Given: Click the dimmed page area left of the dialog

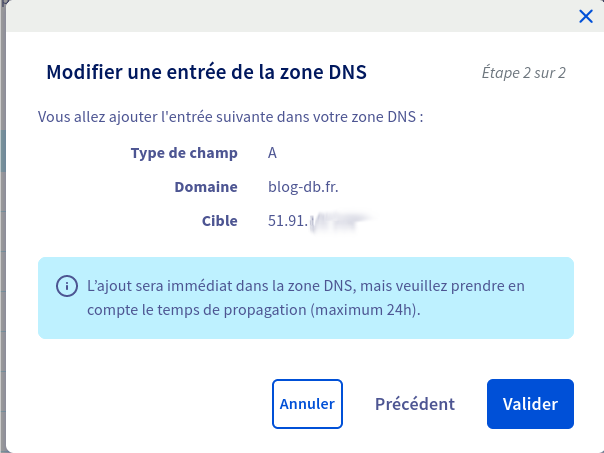Looking at the screenshot, I should [3, 250].
